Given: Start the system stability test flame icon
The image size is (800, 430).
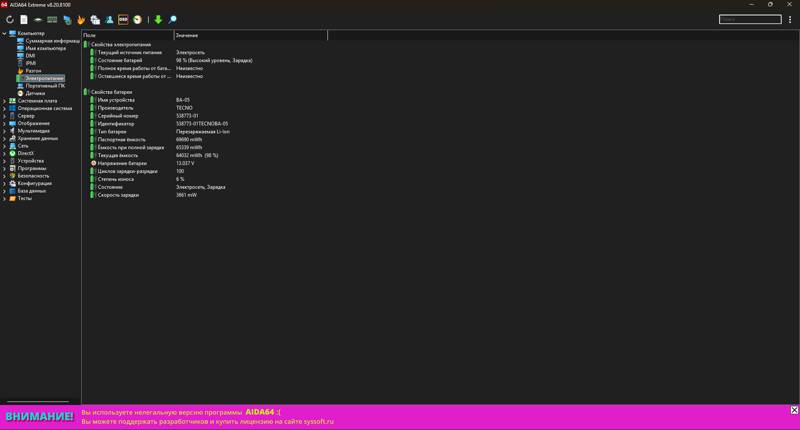Looking at the screenshot, I should click(81, 19).
